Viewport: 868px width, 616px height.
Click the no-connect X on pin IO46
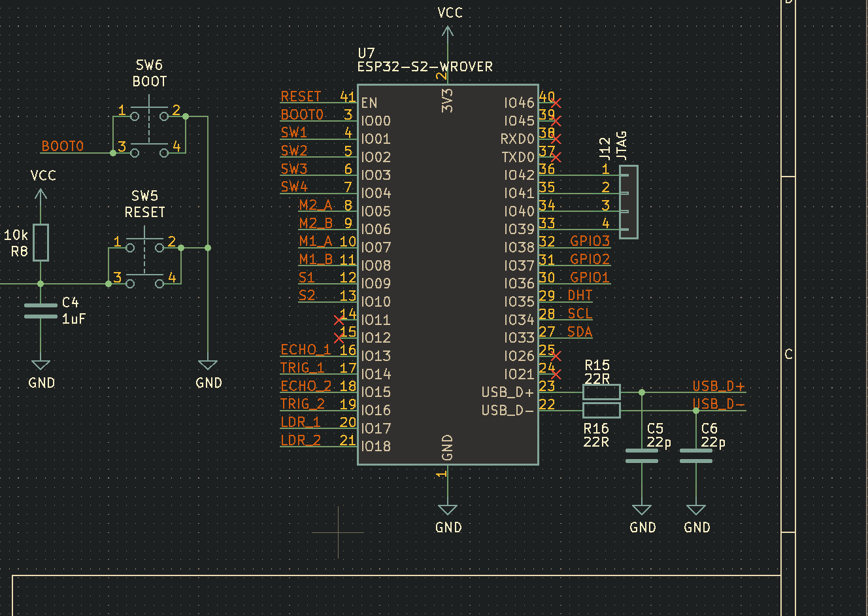click(556, 103)
